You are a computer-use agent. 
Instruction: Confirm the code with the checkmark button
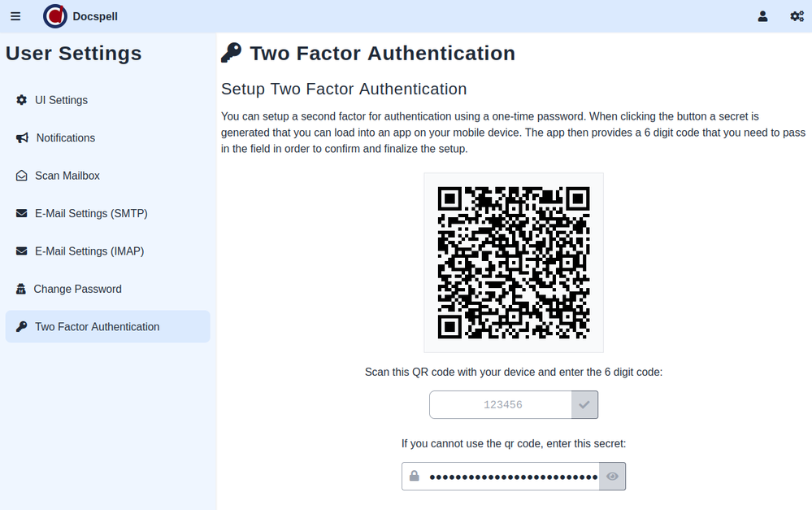[584, 404]
